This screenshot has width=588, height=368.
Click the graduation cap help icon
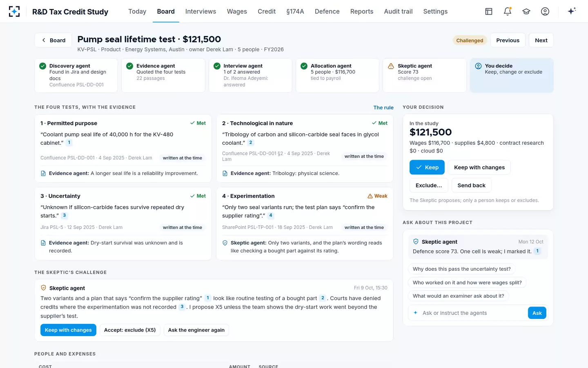coord(526,11)
